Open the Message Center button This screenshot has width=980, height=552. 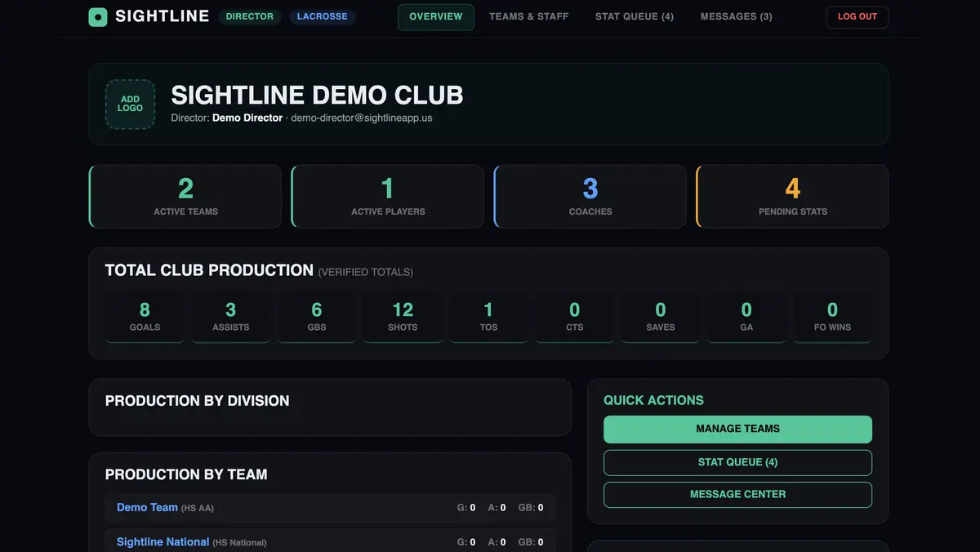[x=737, y=494]
